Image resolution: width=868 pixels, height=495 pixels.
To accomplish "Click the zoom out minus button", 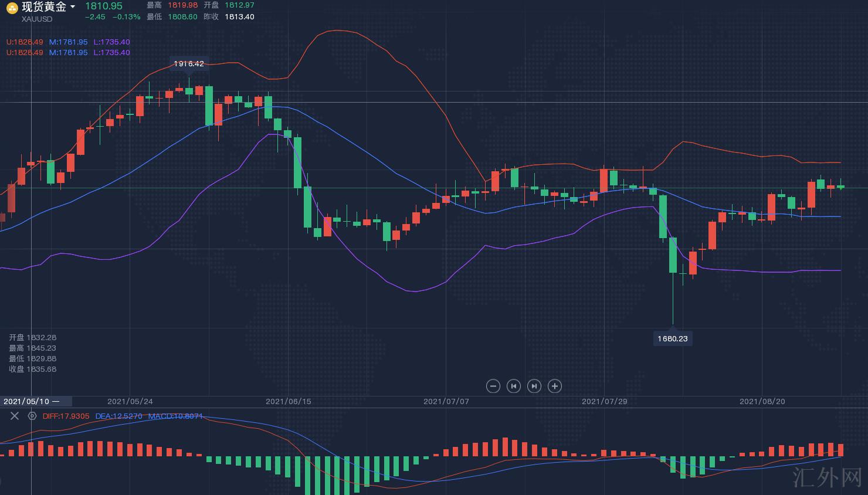I will point(493,386).
